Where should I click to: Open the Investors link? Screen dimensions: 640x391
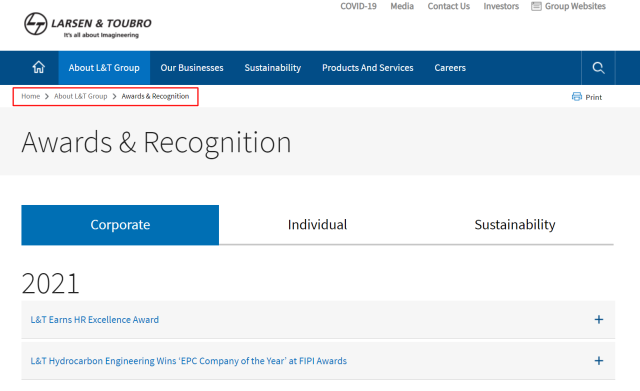501,6
